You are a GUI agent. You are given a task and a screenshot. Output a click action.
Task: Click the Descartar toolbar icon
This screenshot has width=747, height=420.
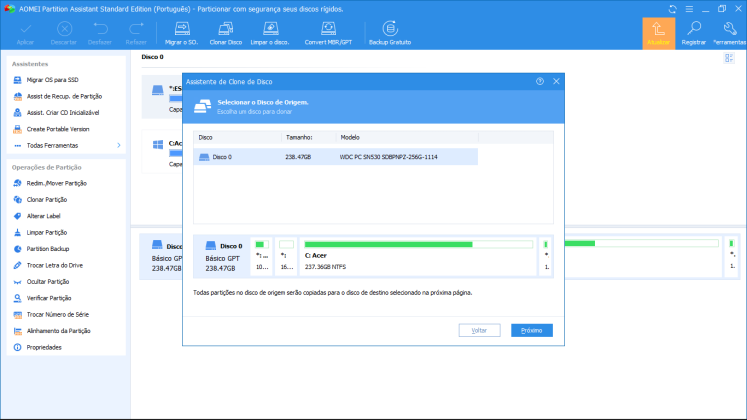(64, 33)
